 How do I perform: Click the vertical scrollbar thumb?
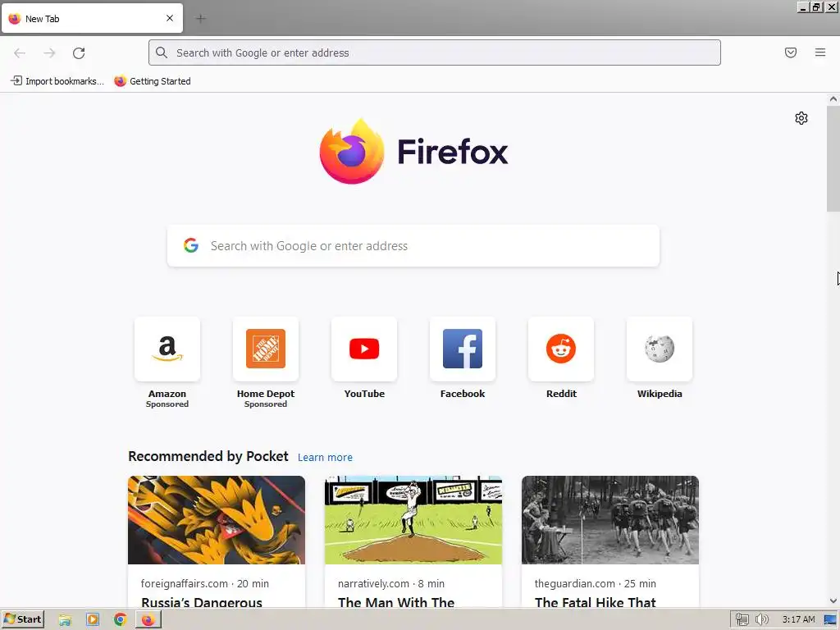833,158
